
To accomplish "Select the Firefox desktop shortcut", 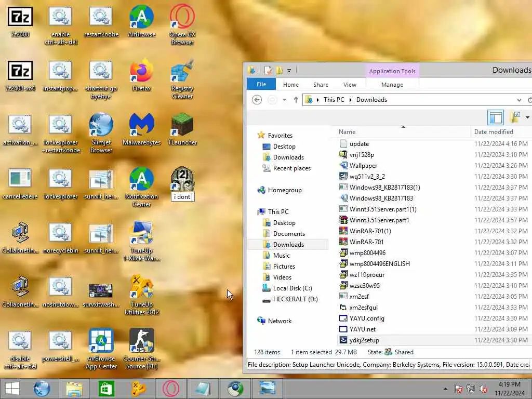I will point(141,76).
